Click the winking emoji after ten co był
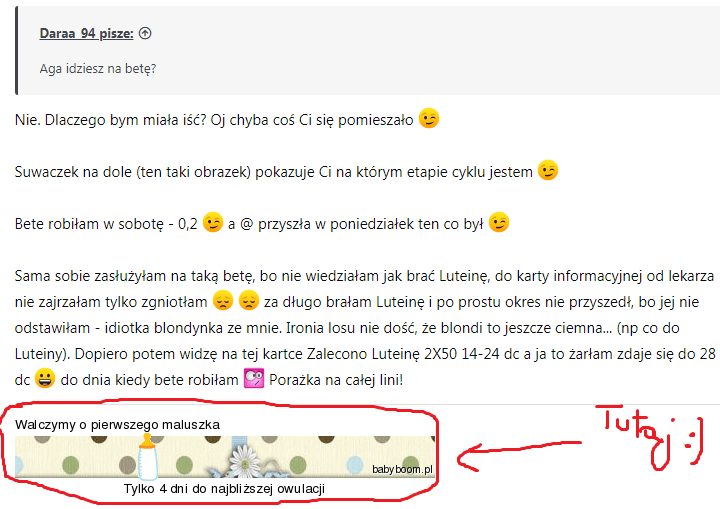 point(499,222)
